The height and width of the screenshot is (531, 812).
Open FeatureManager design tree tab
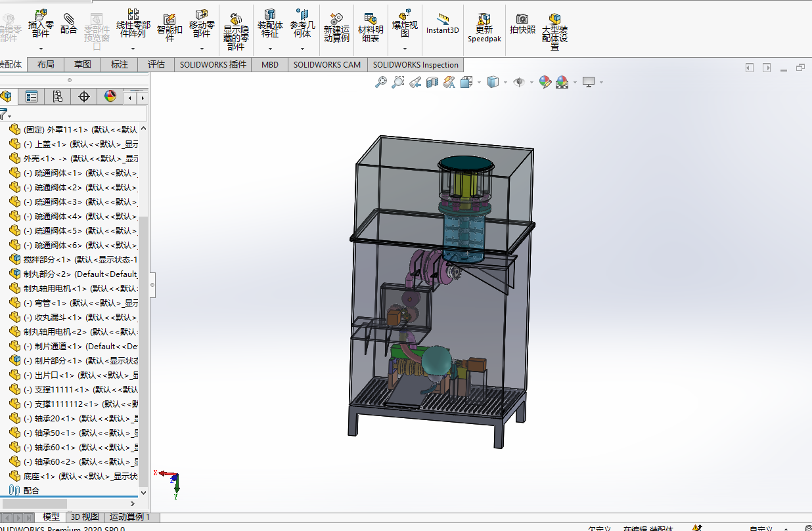(6, 97)
